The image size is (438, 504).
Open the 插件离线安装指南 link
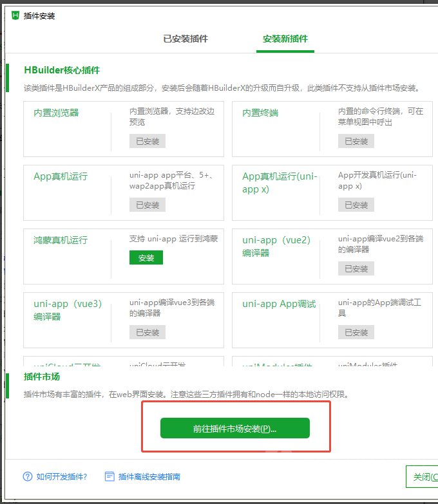149,476
